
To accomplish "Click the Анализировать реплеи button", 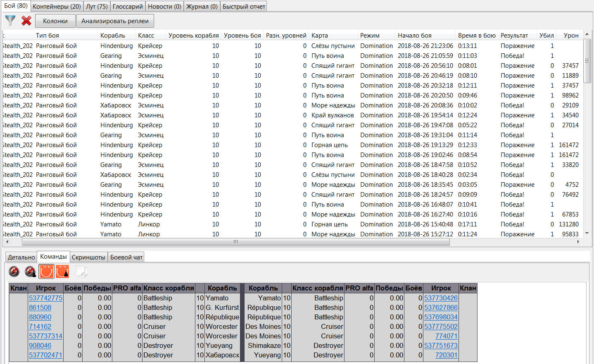I will tap(115, 21).
